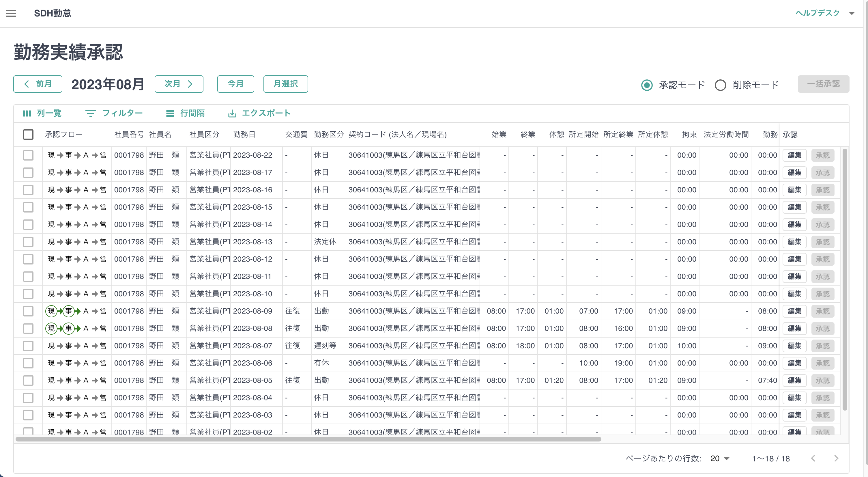Click the circled 現 step for 2023-08-09
This screenshot has width=868, height=477.
(x=51, y=311)
